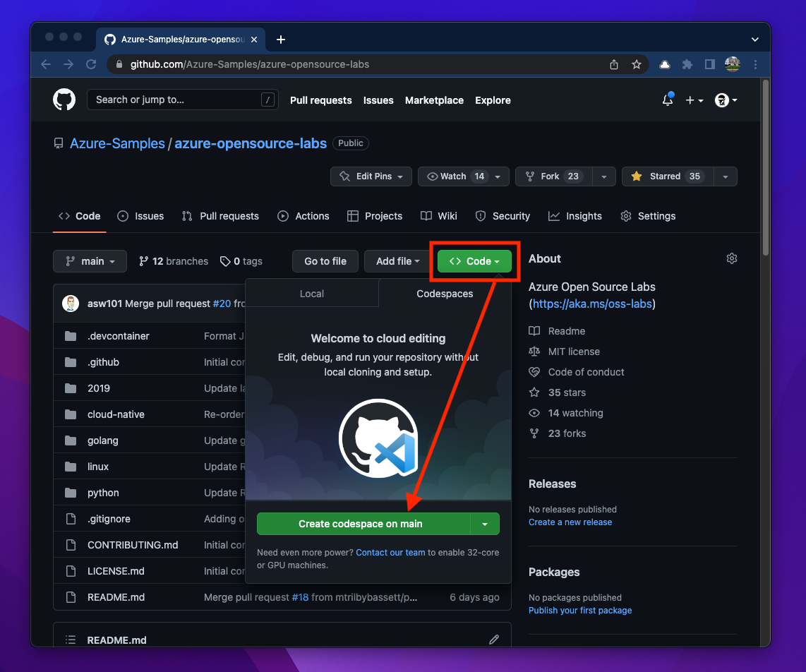Bookmark this page with the star icon
Screen dimensions: 806x672
(x=636, y=64)
